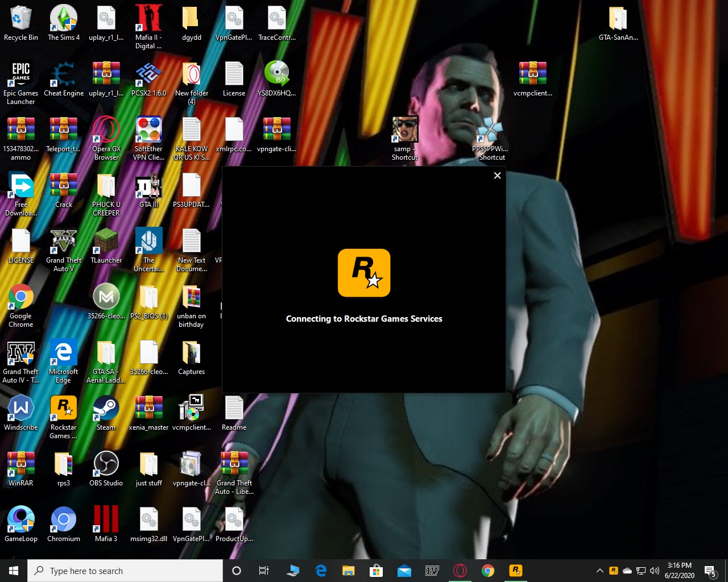Image resolution: width=728 pixels, height=582 pixels.
Task: Click the Type here to search box
Action: (x=125, y=571)
